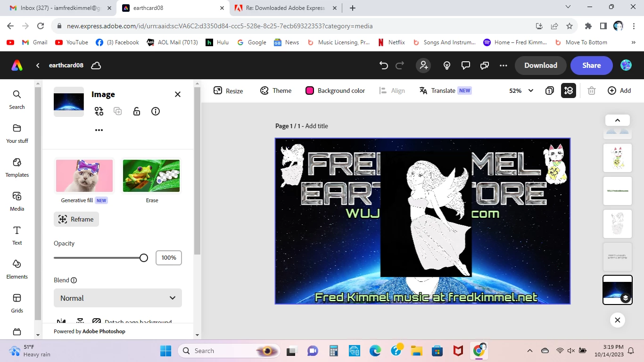Undo the last action

click(384, 66)
